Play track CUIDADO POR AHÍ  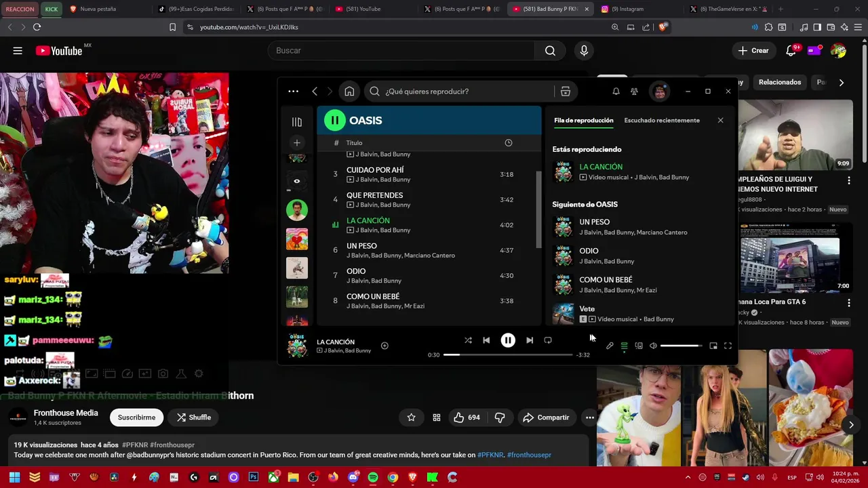tap(430, 174)
